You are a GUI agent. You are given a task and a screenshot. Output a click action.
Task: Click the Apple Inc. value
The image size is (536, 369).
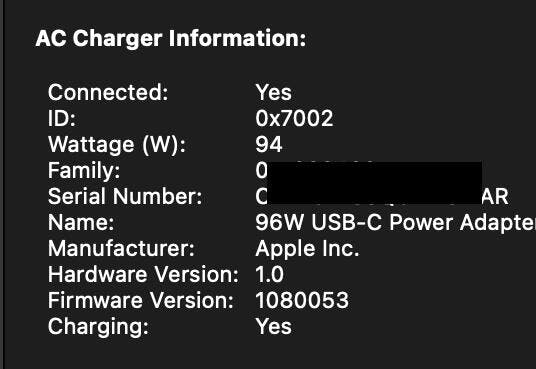tap(307, 249)
